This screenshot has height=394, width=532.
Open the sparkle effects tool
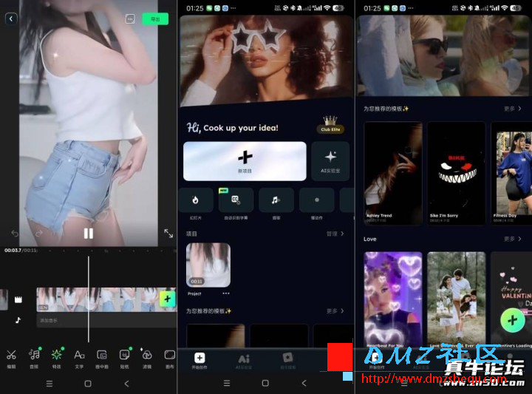tap(57, 358)
